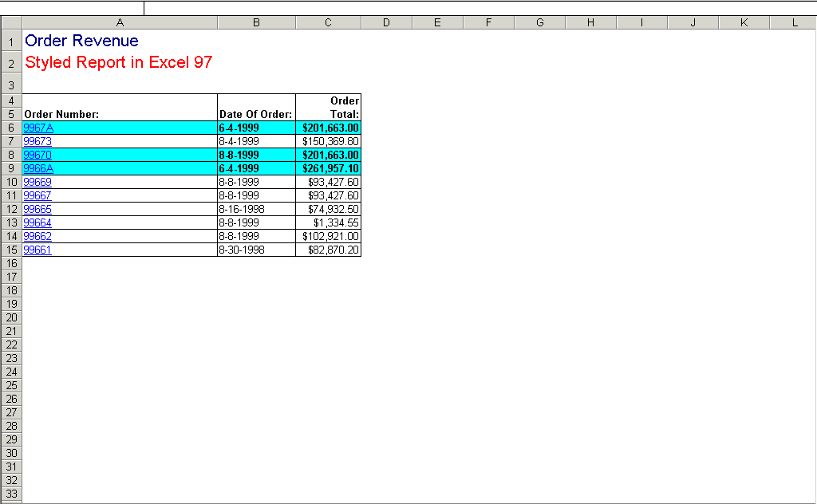
Task: Select row 20 header
Action: 11,317
